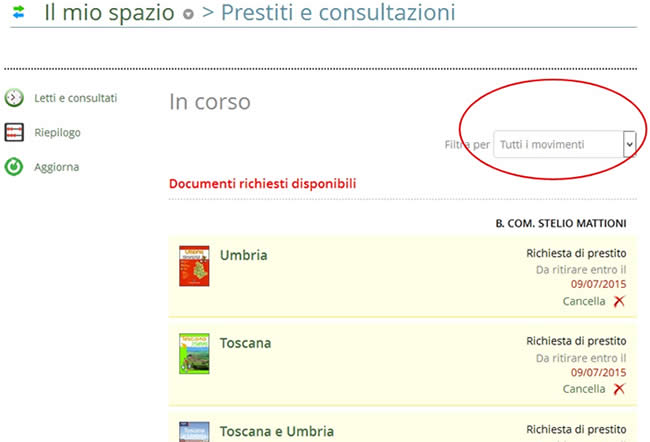
Task: Open the 'Umbria' document title
Action: point(244,255)
